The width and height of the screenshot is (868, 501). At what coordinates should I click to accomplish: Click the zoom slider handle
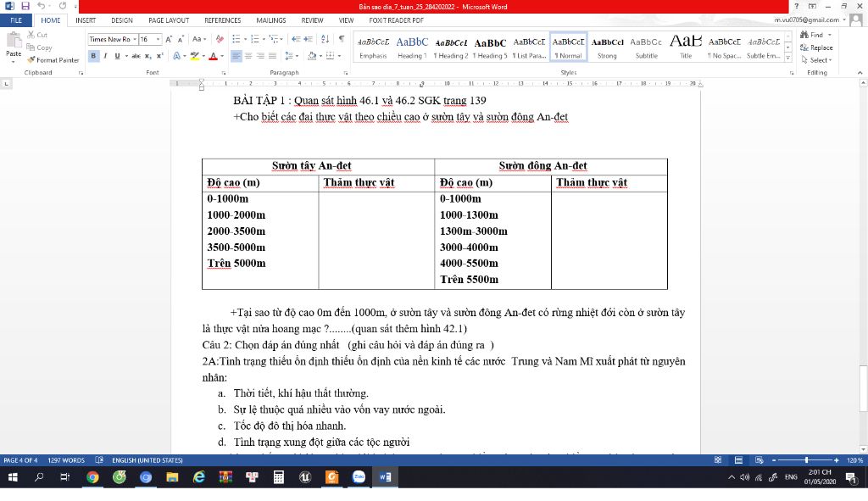click(807, 460)
